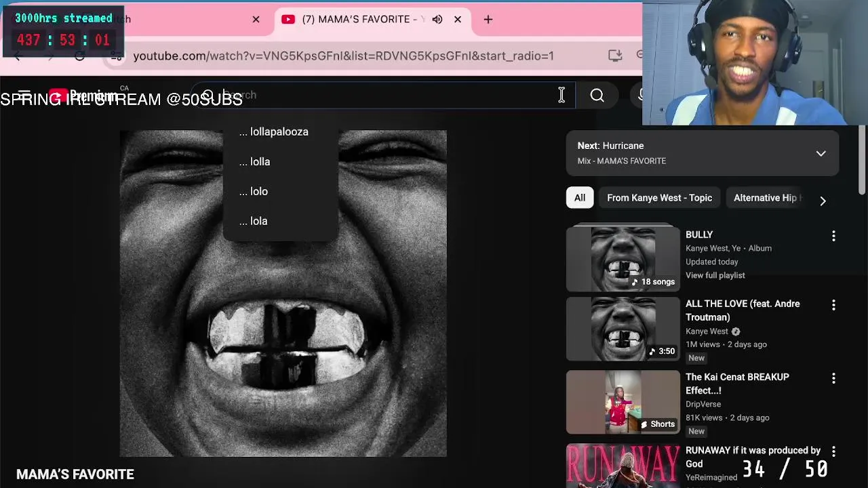Screen dimensions: 868x488
Task: Open more options for RUNAWAY video
Action: 833,451
